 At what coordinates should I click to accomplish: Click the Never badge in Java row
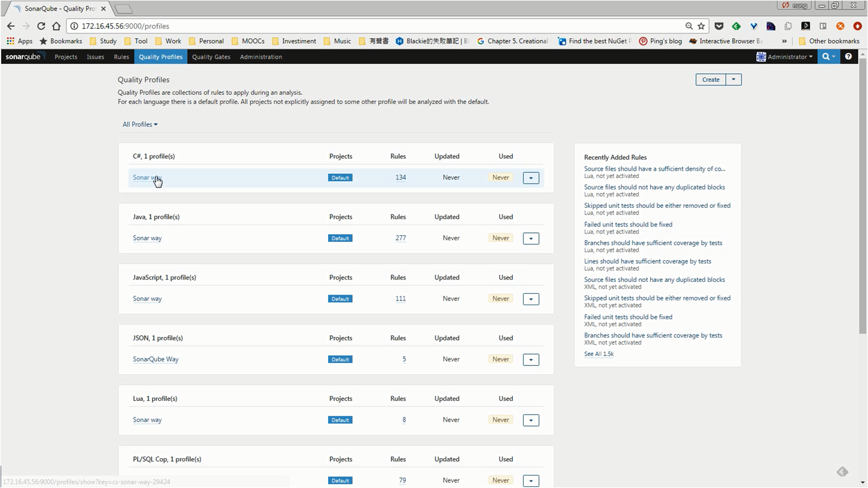[501, 238]
